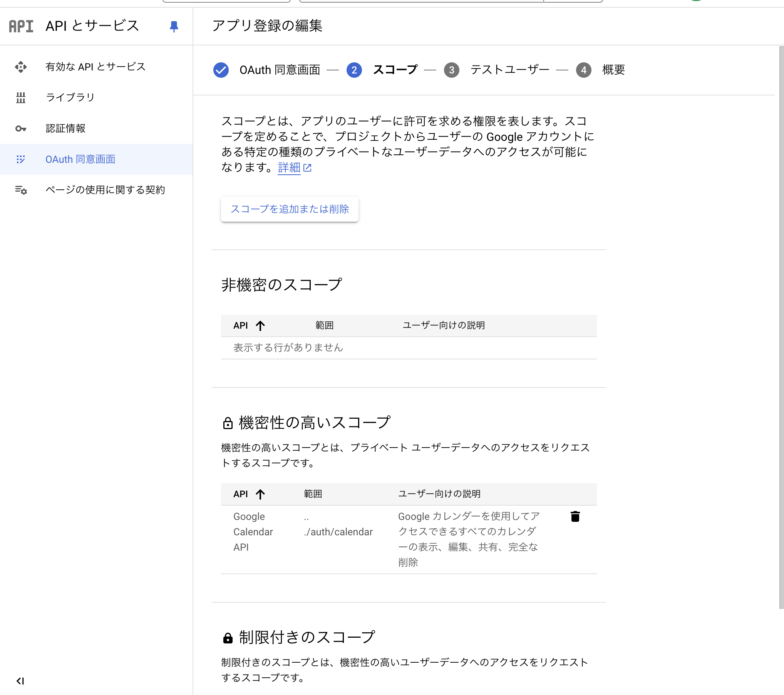Click ユーザー向けの説明 header in 機密性の高い table
784x695 pixels.
pyautogui.click(x=439, y=494)
